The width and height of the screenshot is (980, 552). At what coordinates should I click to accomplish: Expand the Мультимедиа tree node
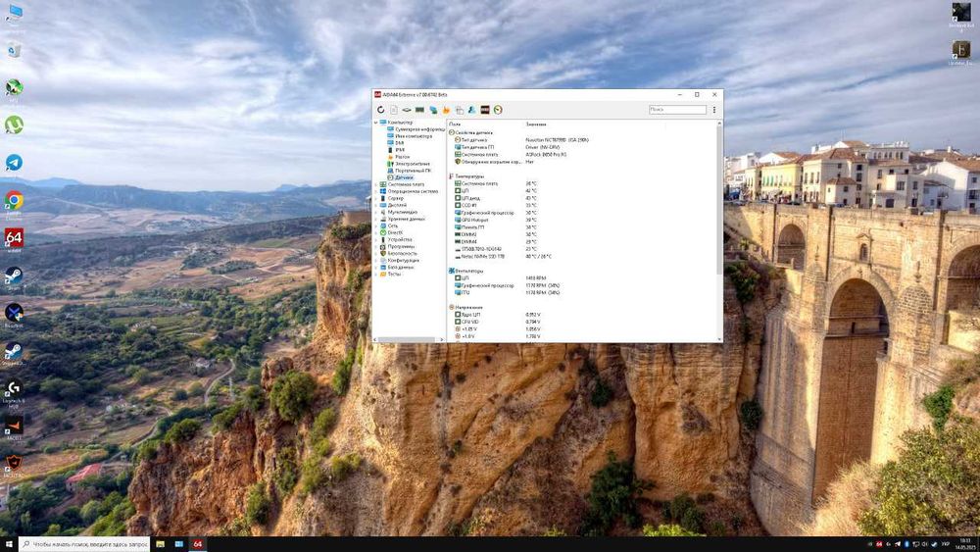click(x=376, y=212)
